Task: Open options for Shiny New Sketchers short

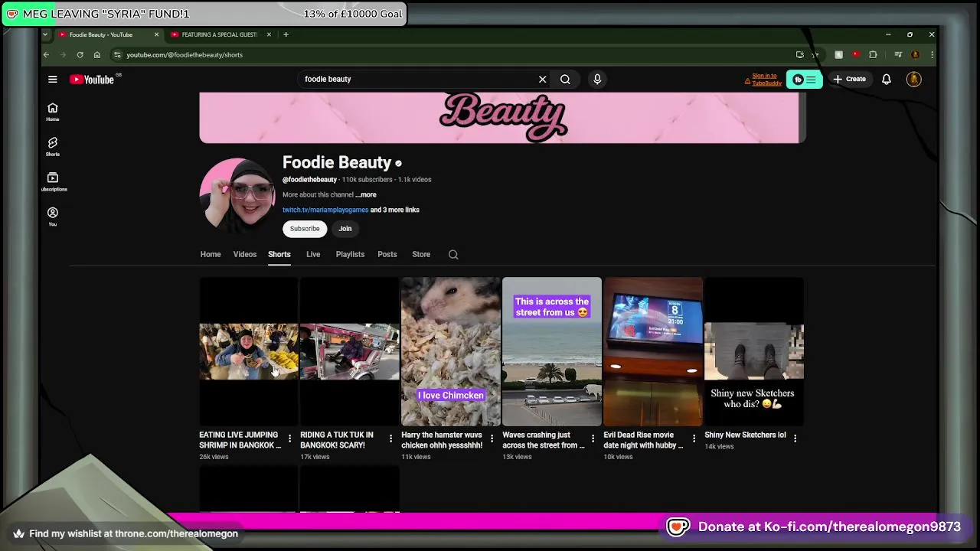Action: pyautogui.click(x=795, y=439)
